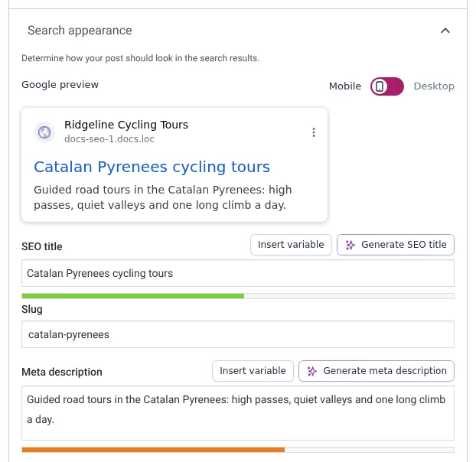Click the Search appearance heading
This screenshot has width=476, height=462.
pyautogui.click(x=80, y=31)
